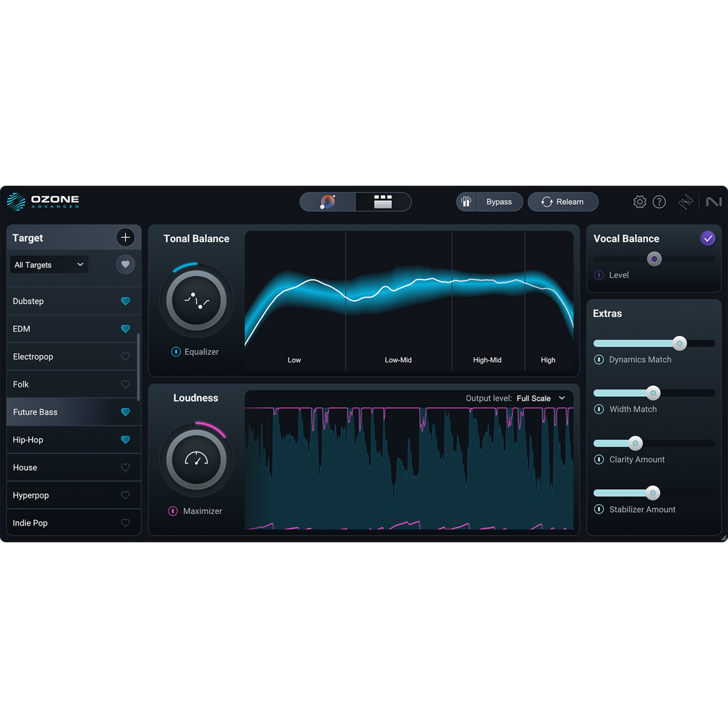Unfavorite the Dubstep target heart
Viewport: 728px width, 728px height.
tap(126, 301)
